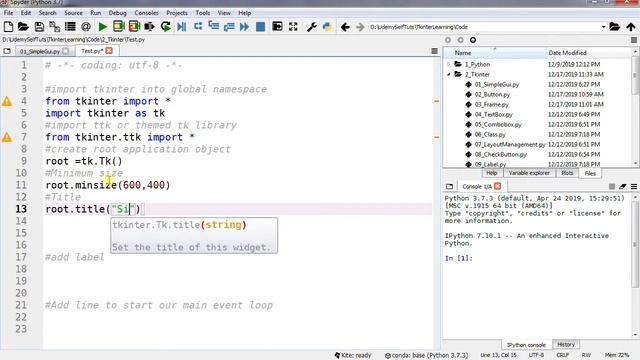
Task: Change to parent directory up arrow
Action: (x=631, y=27)
